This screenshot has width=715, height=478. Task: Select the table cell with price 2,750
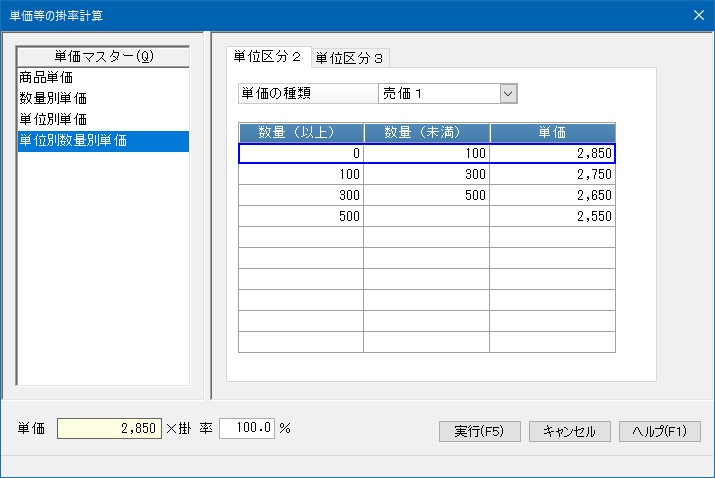click(x=552, y=174)
